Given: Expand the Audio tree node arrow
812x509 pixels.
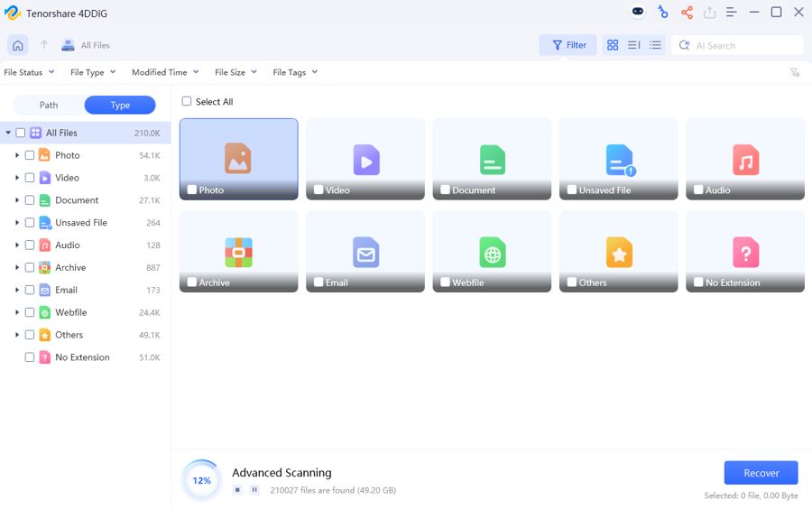Looking at the screenshot, I should coord(17,245).
